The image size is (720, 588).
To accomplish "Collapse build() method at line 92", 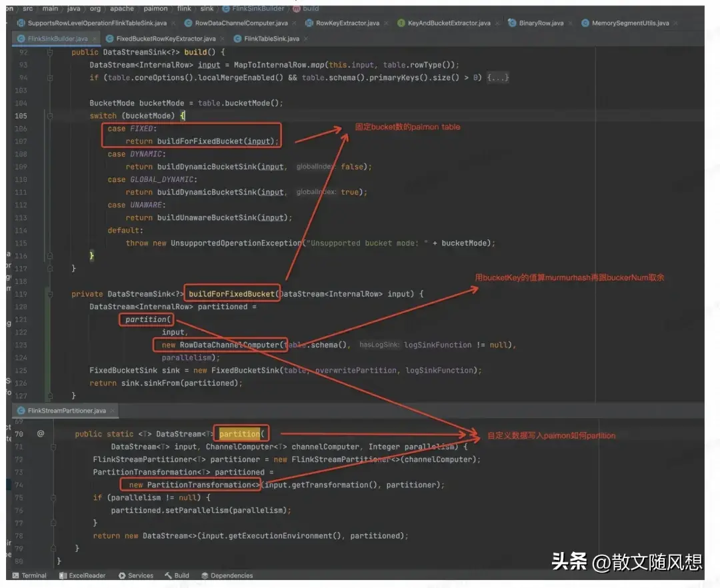I will (49, 52).
